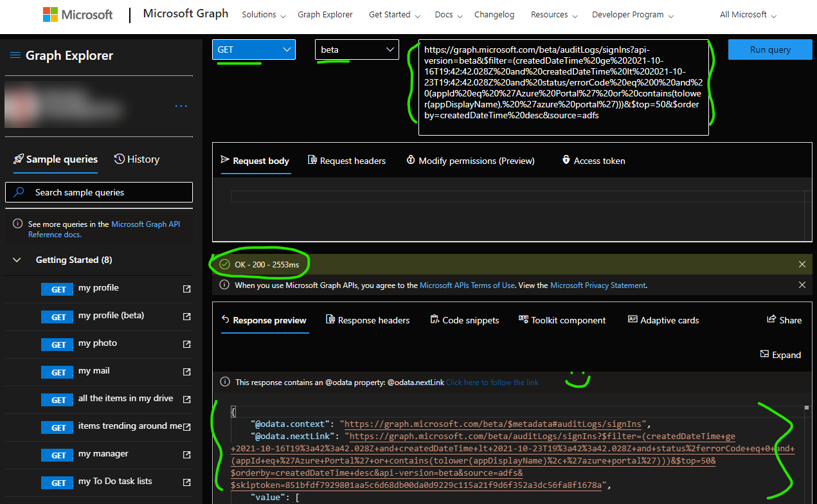Switch to the Request headers tab
Viewport: 817px width, 504px height.
point(346,161)
